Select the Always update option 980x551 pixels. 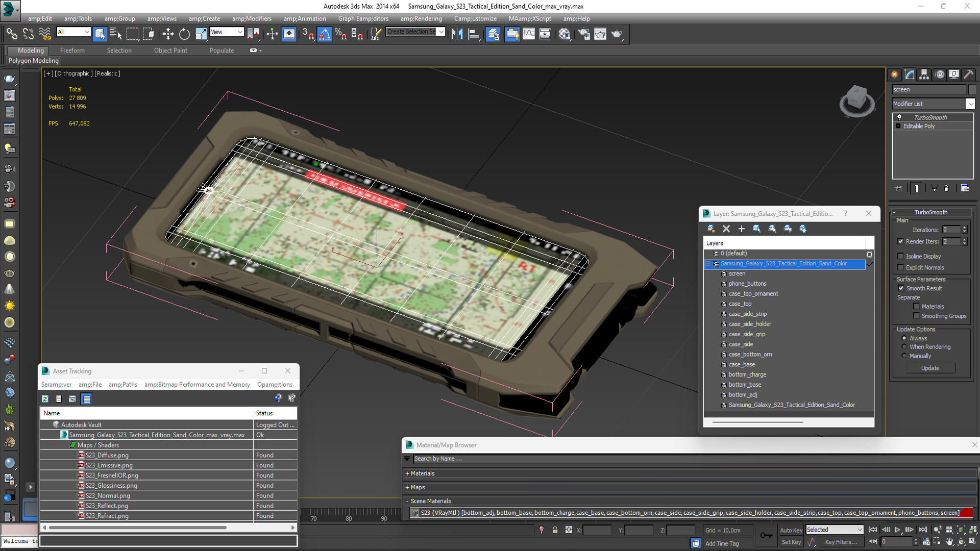click(x=904, y=338)
